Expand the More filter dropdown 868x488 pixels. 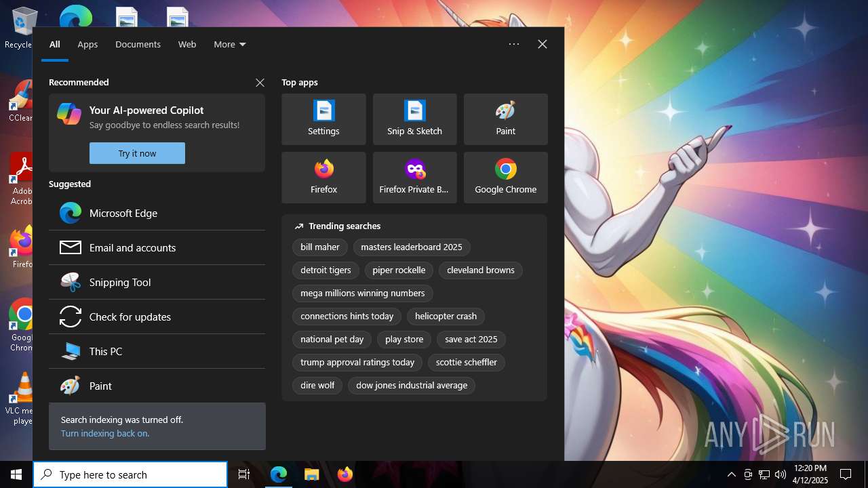(230, 44)
